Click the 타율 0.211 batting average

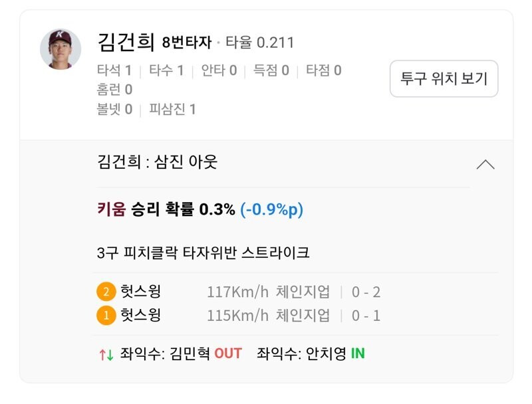[x=260, y=44]
